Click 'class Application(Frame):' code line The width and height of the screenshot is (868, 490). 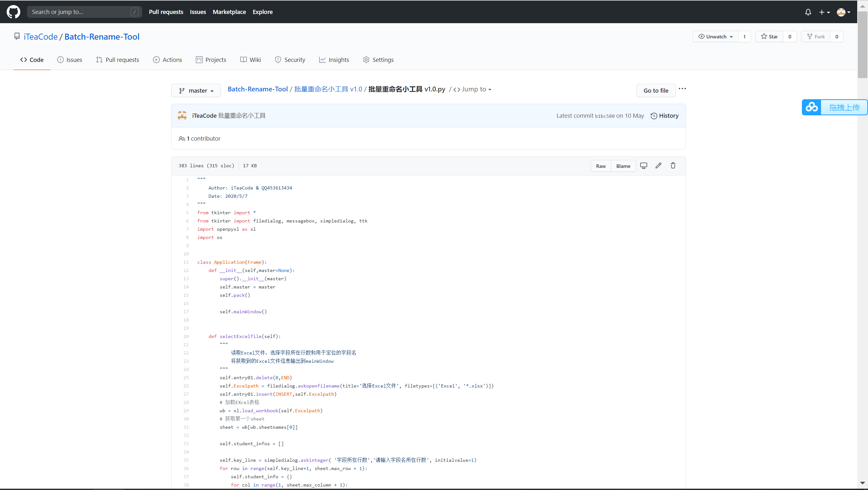(232, 262)
